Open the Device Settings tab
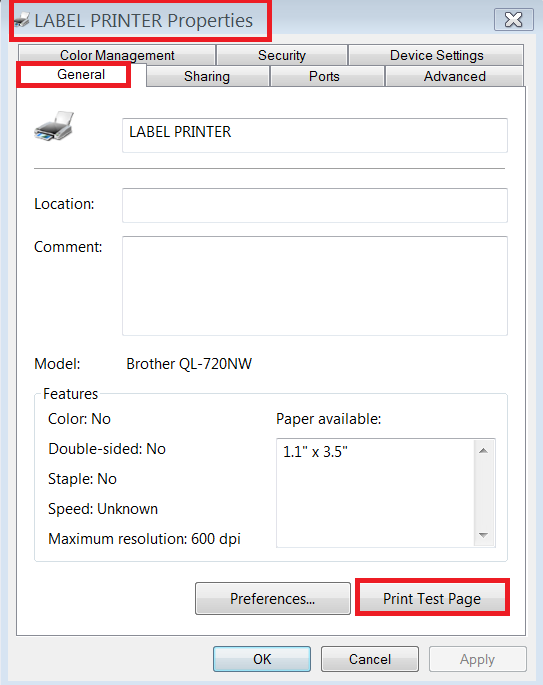Viewport: 543px width, 685px height. click(436, 55)
